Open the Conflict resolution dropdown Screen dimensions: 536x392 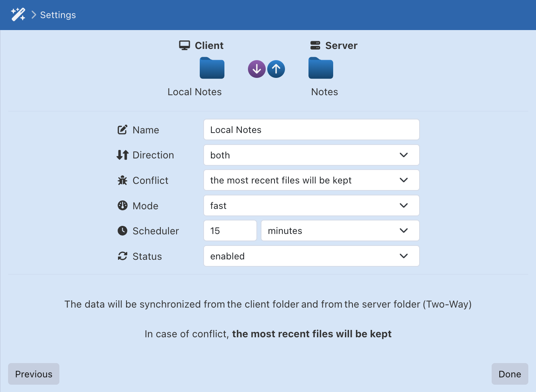[x=311, y=180]
